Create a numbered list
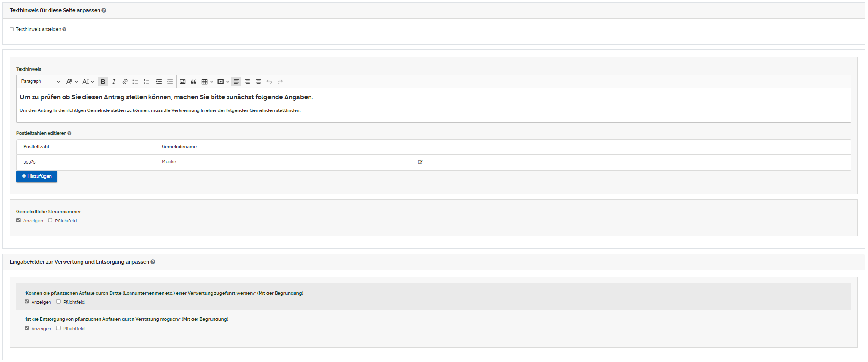Screen dimensions: 868x362 point(147,82)
